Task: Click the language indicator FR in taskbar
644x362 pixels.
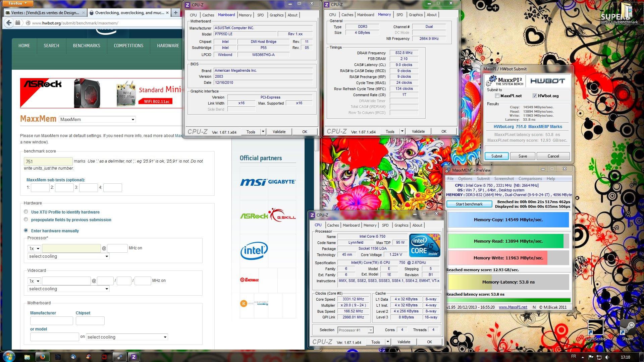Action: point(573,357)
